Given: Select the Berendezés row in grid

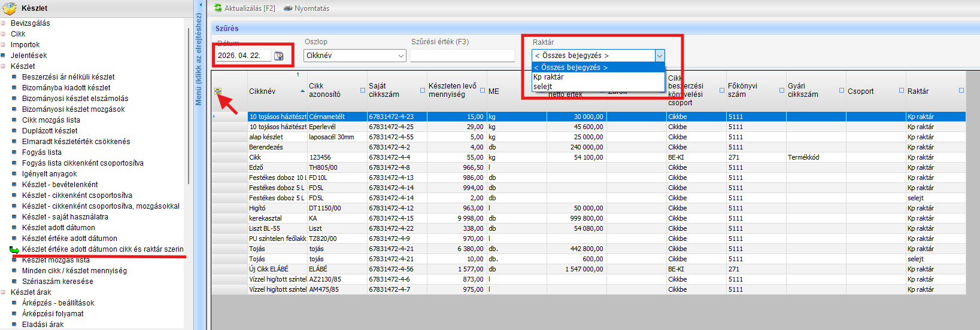Looking at the screenshot, I should (x=266, y=147).
